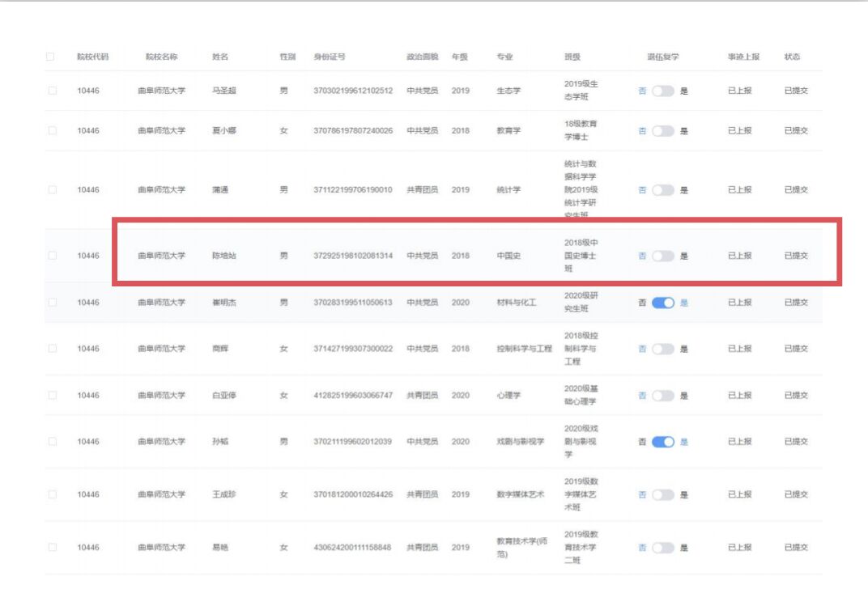
Task: Turn on 退伍复学 switch in 教育学 row
Action: (x=662, y=130)
